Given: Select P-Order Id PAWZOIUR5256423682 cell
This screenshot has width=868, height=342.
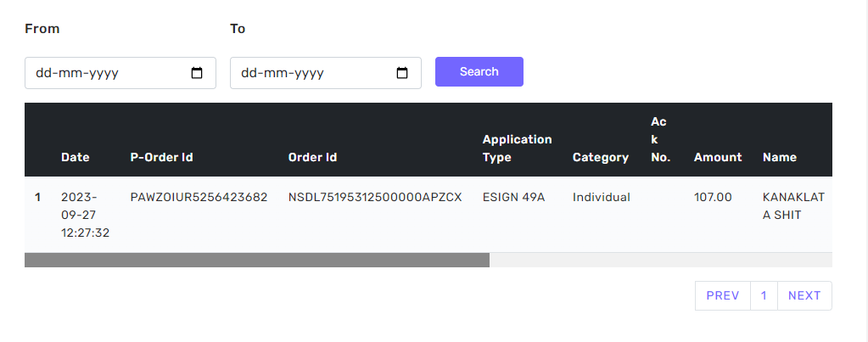Looking at the screenshot, I should click(x=199, y=198).
